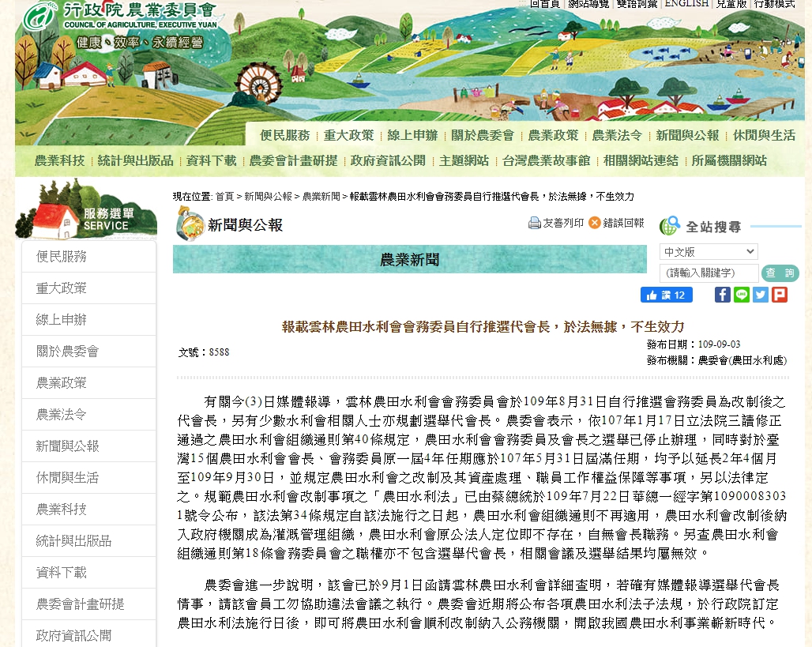The height and width of the screenshot is (647, 812).
Task: Open 行動模式 link in top bar
Action: coord(774,4)
